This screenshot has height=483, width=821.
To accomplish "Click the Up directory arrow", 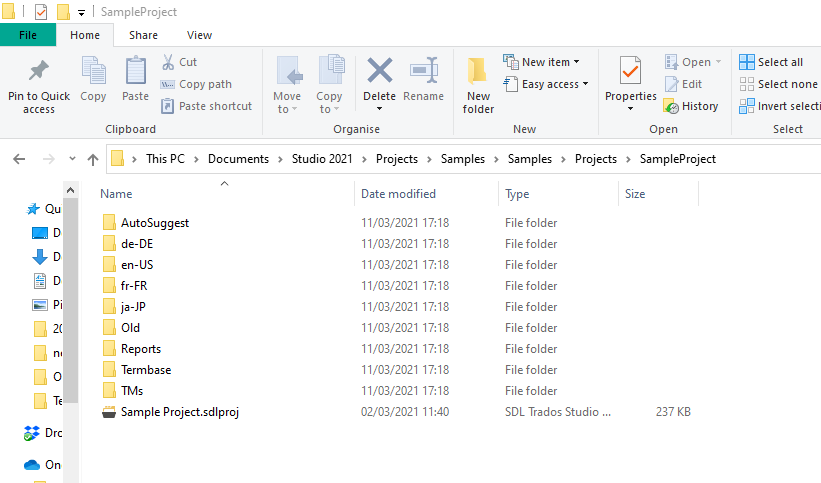I will [93, 159].
